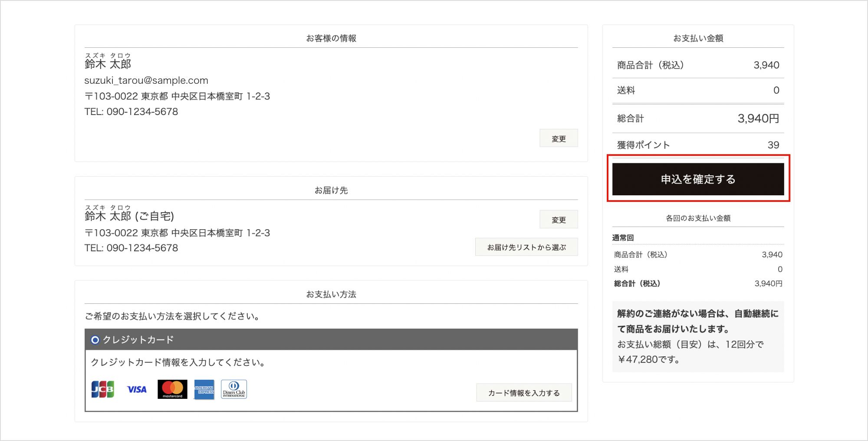The image size is (868, 441).
Task: Click the email suzuki_tarou@sample.com
Action: point(146,80)
